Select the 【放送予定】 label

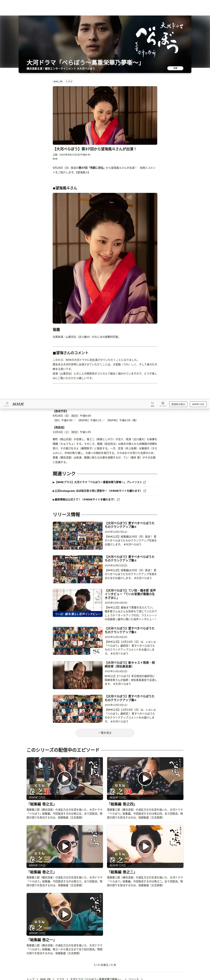(60, 411)
